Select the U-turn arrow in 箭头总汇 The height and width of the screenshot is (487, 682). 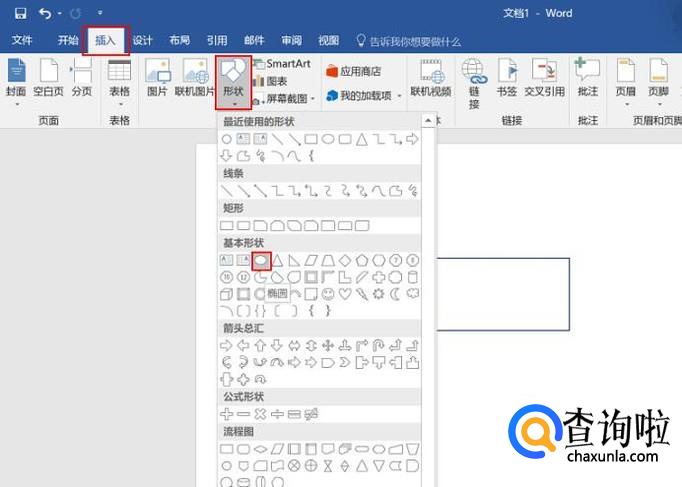[378, 346]
